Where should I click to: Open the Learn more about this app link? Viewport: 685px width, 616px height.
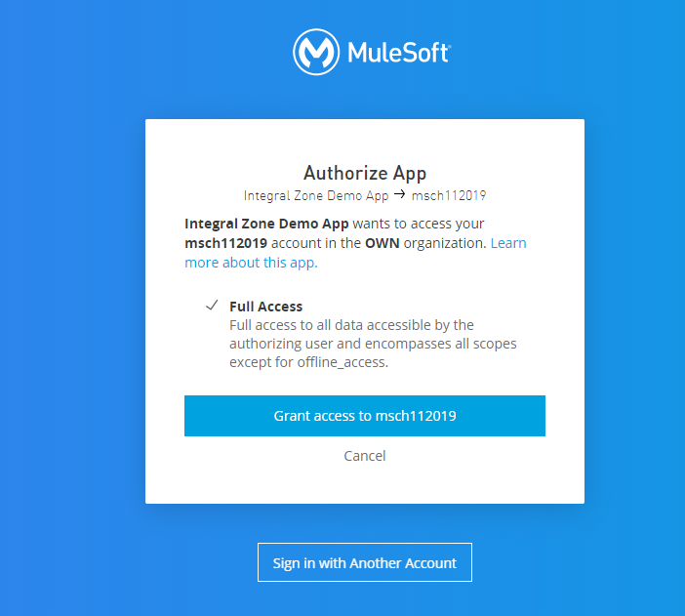[x=355, y=253]
